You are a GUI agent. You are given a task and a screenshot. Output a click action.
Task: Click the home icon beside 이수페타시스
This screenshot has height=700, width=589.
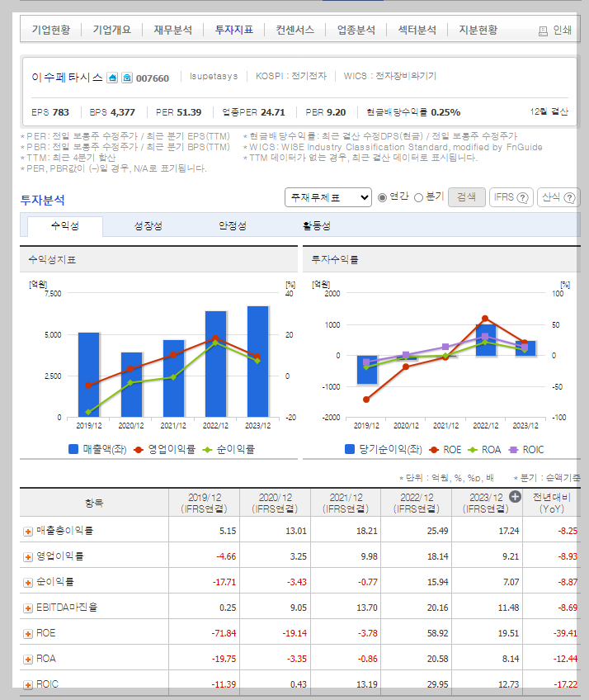112,78
